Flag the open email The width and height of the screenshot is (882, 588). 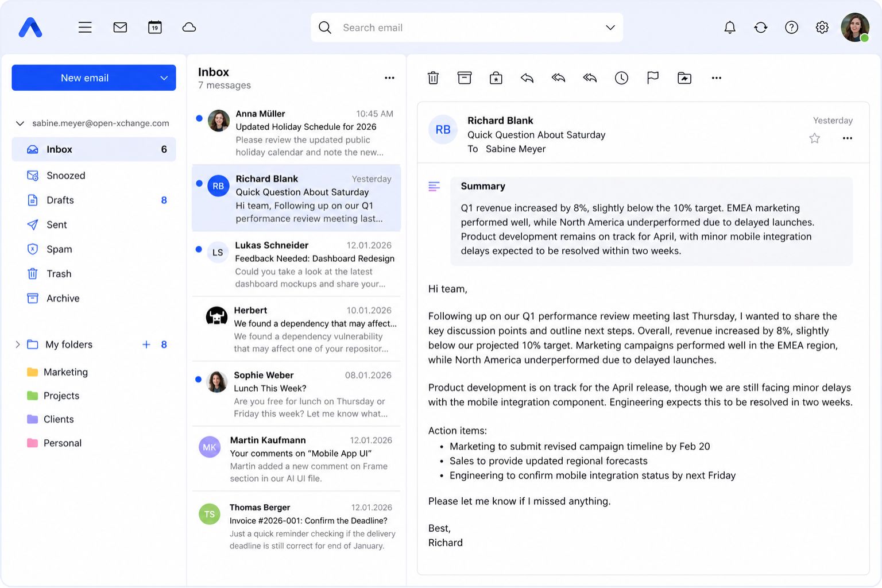[653, 78]
